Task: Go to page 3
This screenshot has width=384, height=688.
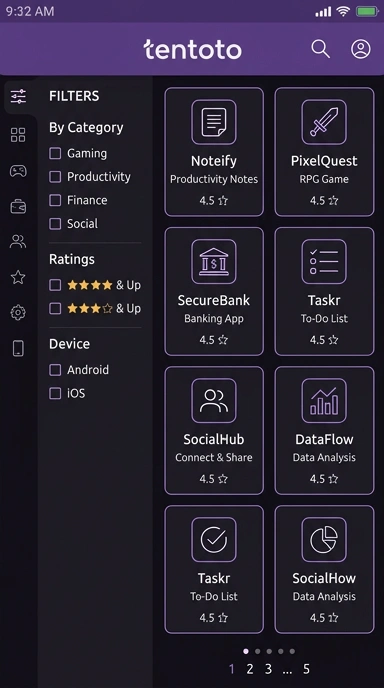Action: 268,669
